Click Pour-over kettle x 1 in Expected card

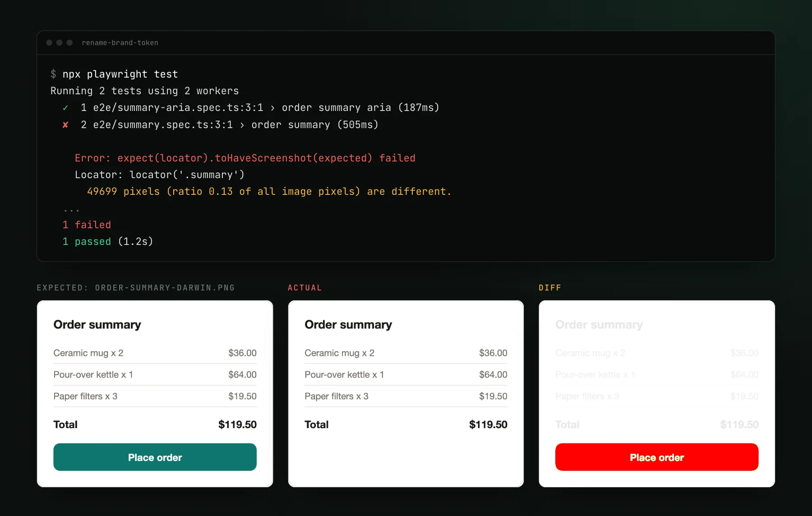click(x=93, y=375)
